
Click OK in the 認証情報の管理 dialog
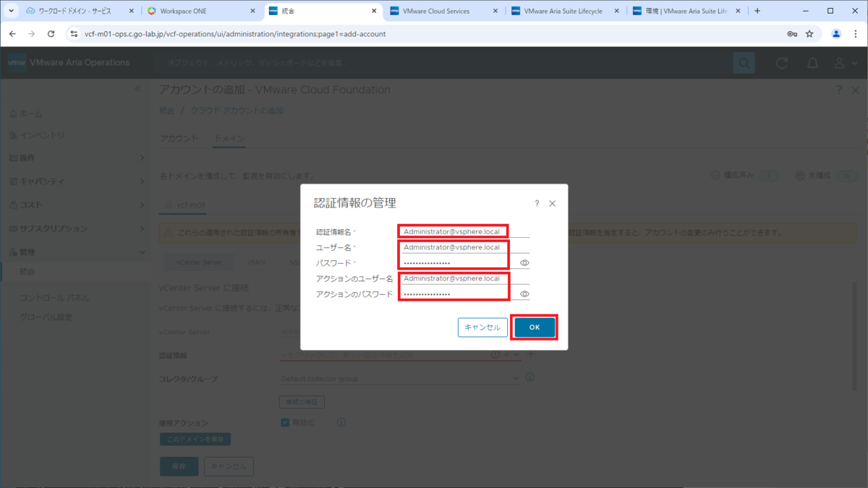[535, 328]
